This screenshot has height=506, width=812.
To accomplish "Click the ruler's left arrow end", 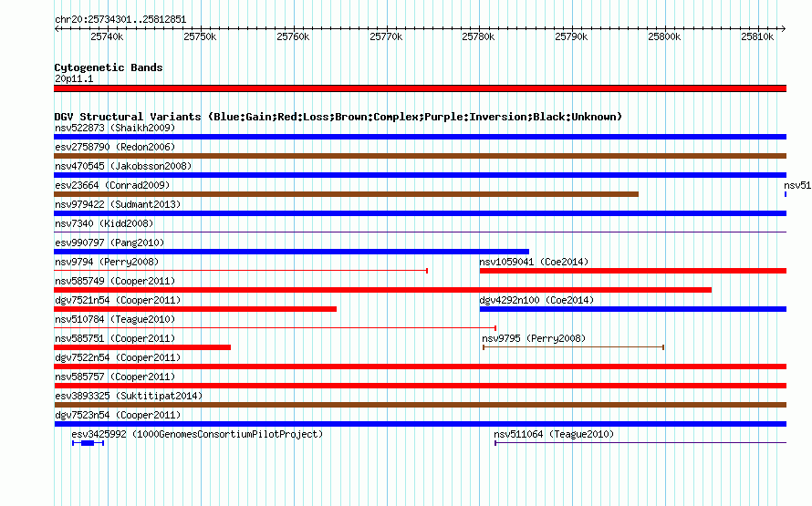I will tap(57, 29).
